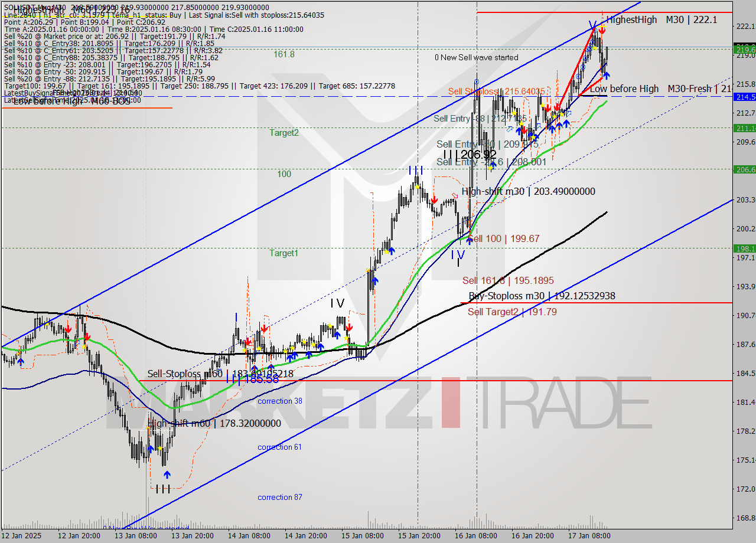
Task: Click the 'I V' wave label above 'Sell 161.8'
Action: click(x=458, y=256)
